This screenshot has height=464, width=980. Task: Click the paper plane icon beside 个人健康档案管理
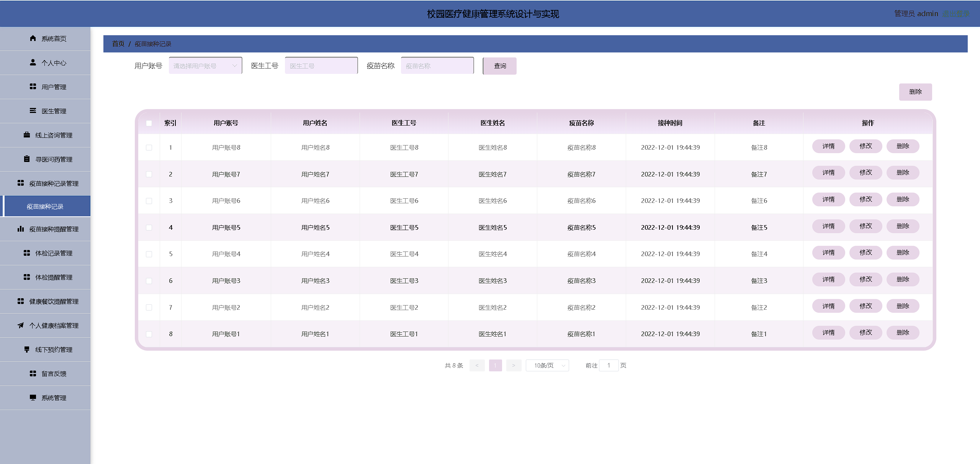[x=21, y=325]
